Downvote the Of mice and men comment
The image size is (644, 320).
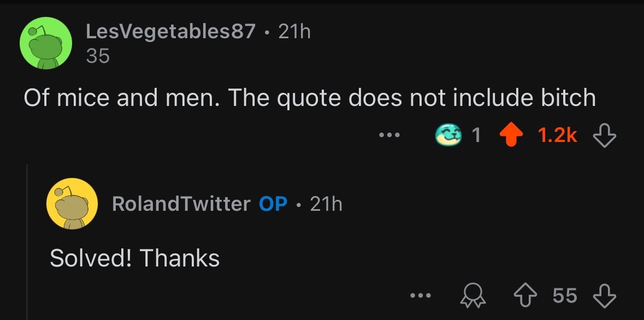pyautogui.click(x=604, y=135)
